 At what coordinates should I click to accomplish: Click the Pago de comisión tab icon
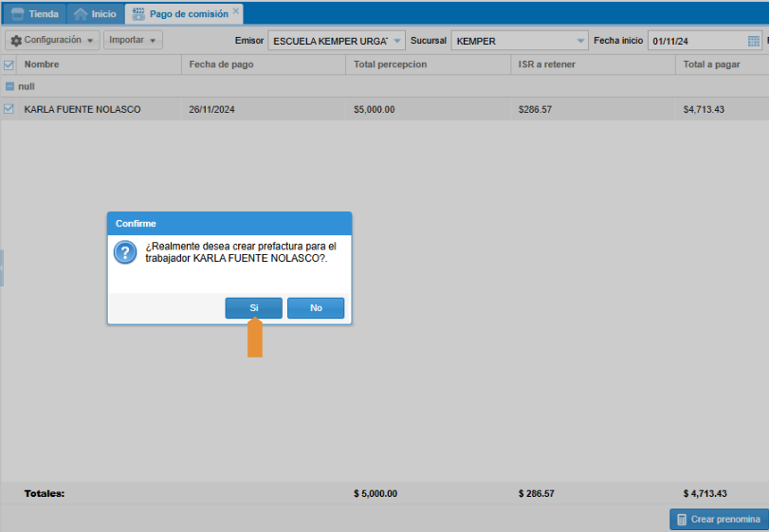pyautogui.click(x=138, y=14)
